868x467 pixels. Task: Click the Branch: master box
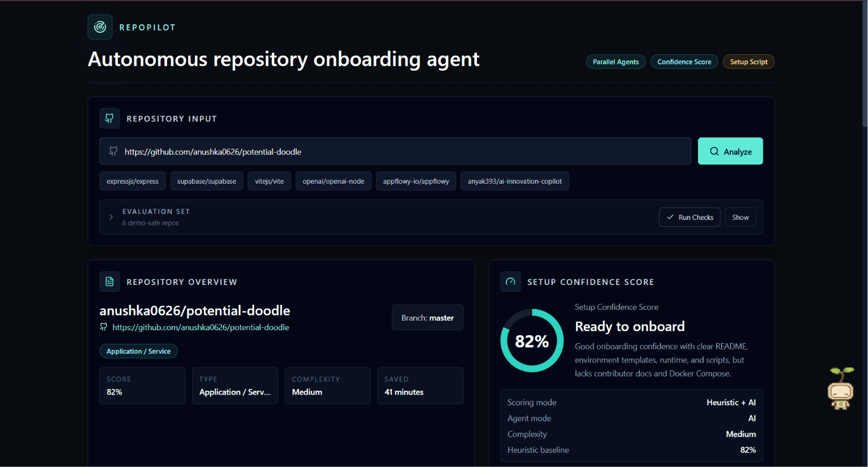coord(428,318)
